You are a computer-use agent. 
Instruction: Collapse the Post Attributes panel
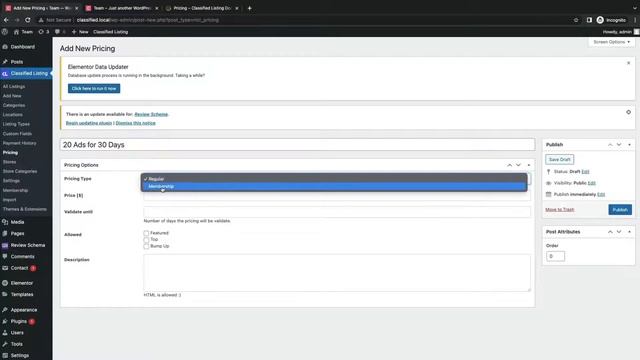(629, 231)
